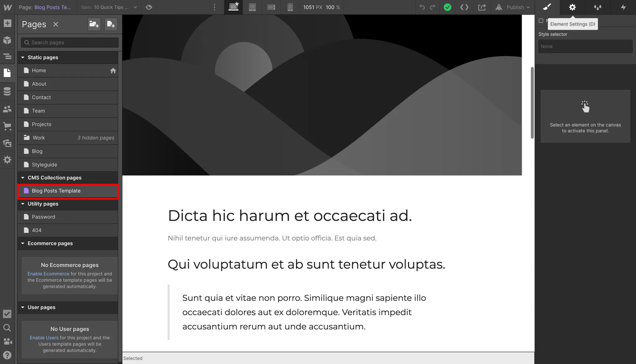Open the Interactions lightning tab

click(x=623, y=7)
